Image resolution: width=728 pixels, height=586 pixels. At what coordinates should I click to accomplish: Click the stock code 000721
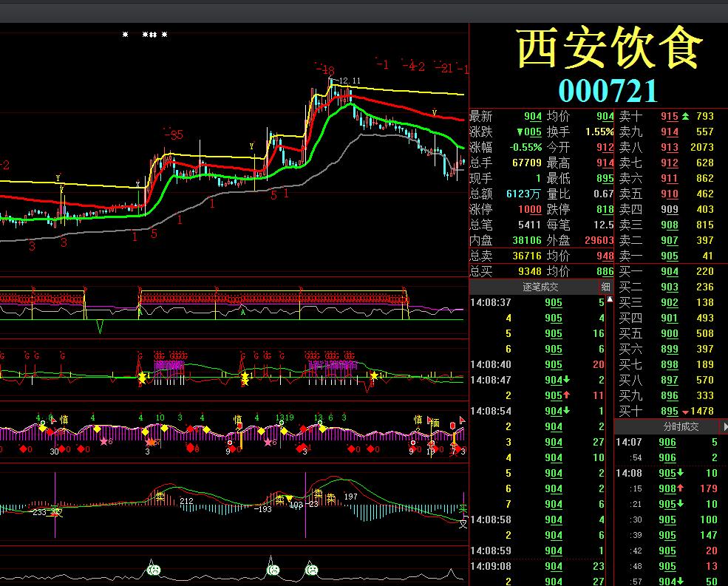click(x=608, y=90)
